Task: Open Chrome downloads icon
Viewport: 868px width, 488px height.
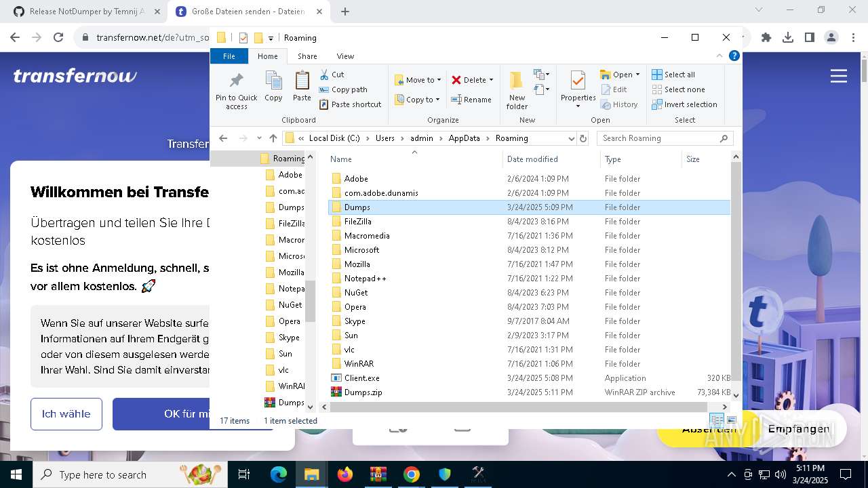Action: point(788,38)
